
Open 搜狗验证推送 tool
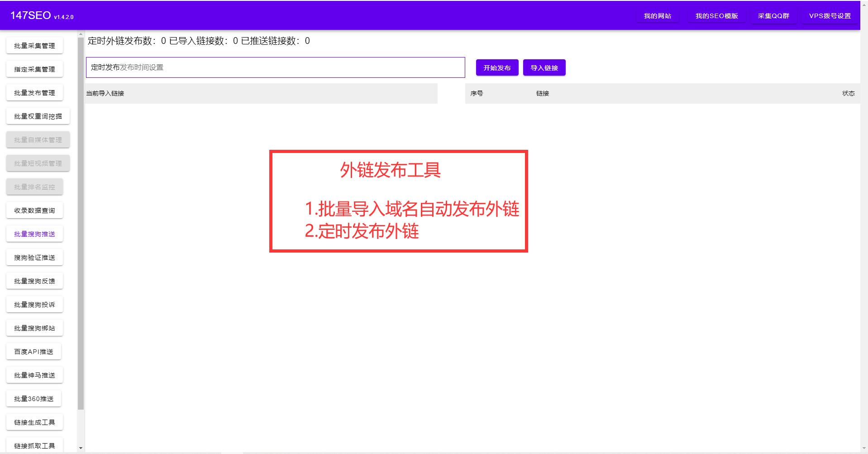[34, 257]
